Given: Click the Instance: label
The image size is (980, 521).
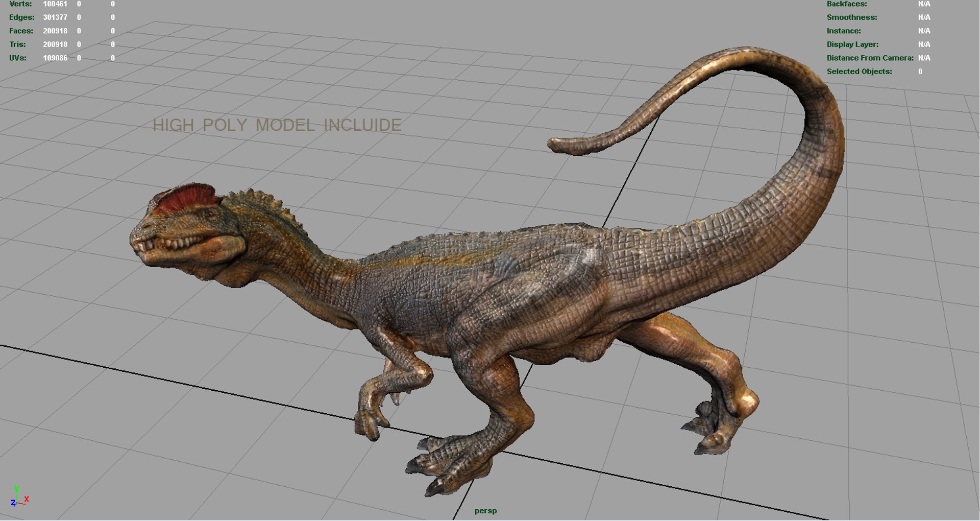Looking at the screenshot, I should (844, 31).
